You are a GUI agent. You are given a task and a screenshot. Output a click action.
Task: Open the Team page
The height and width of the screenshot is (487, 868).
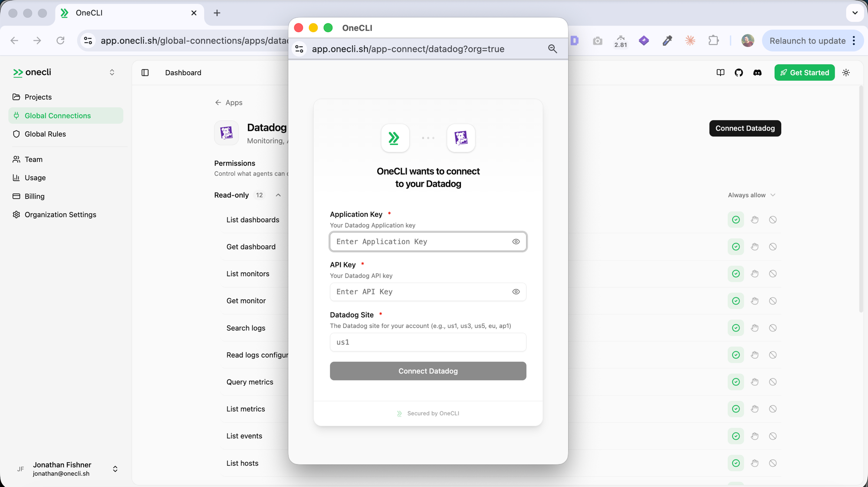[66, 159]
